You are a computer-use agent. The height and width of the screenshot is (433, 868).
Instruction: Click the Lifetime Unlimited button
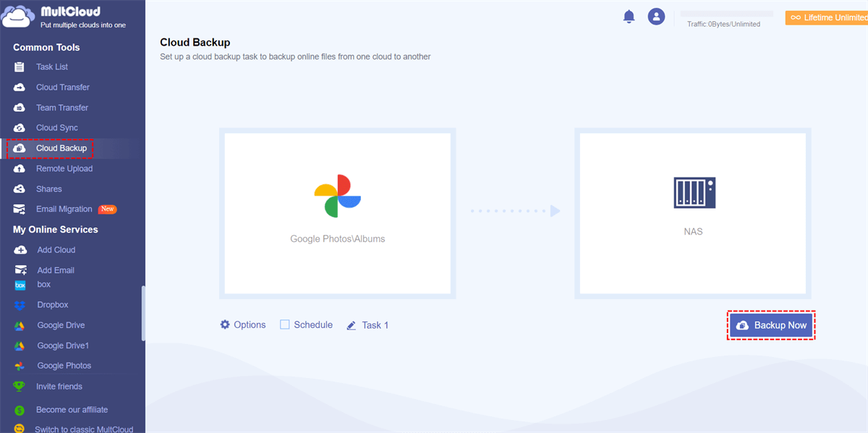point(827,17)
